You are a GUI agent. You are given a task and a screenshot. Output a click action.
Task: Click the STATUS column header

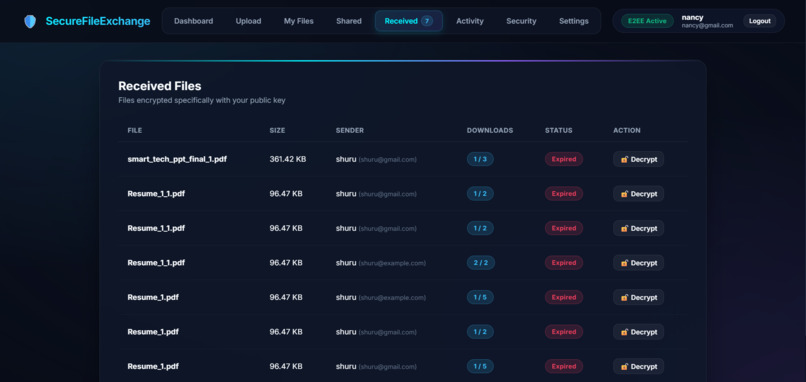(x=559, y=131)
